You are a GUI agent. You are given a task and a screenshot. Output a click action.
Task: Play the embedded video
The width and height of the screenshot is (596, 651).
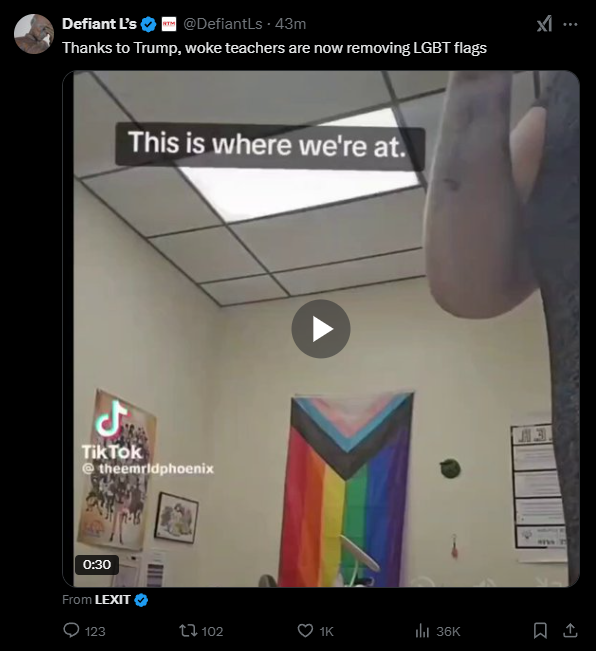click(320, 329)
